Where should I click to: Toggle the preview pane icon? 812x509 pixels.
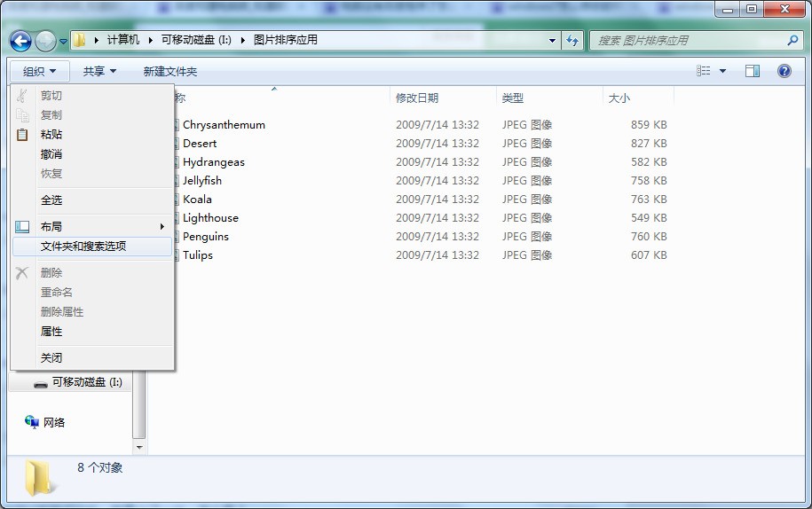[x=753, y=71]
